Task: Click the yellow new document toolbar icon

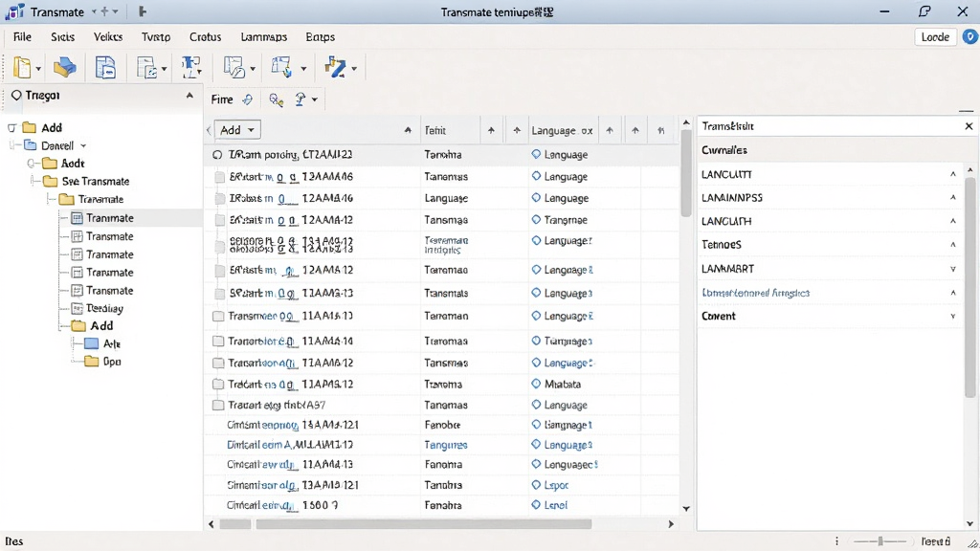Action: [23, 68]
